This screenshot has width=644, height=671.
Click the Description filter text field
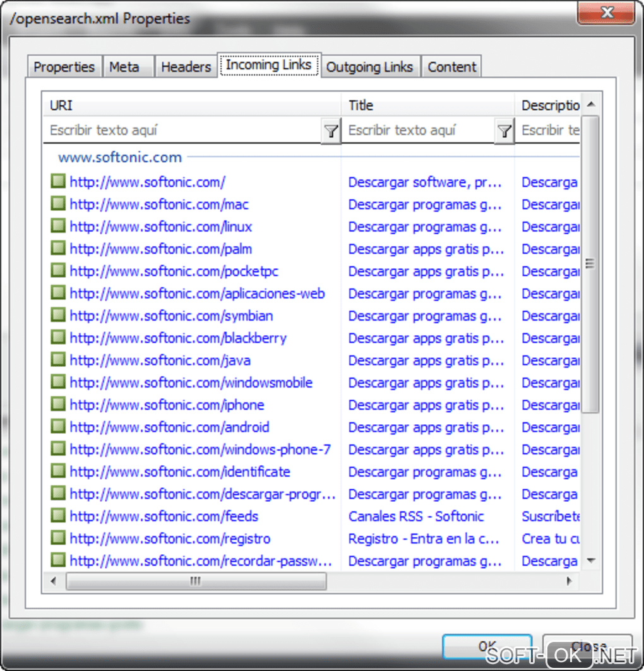click(548, 130)
